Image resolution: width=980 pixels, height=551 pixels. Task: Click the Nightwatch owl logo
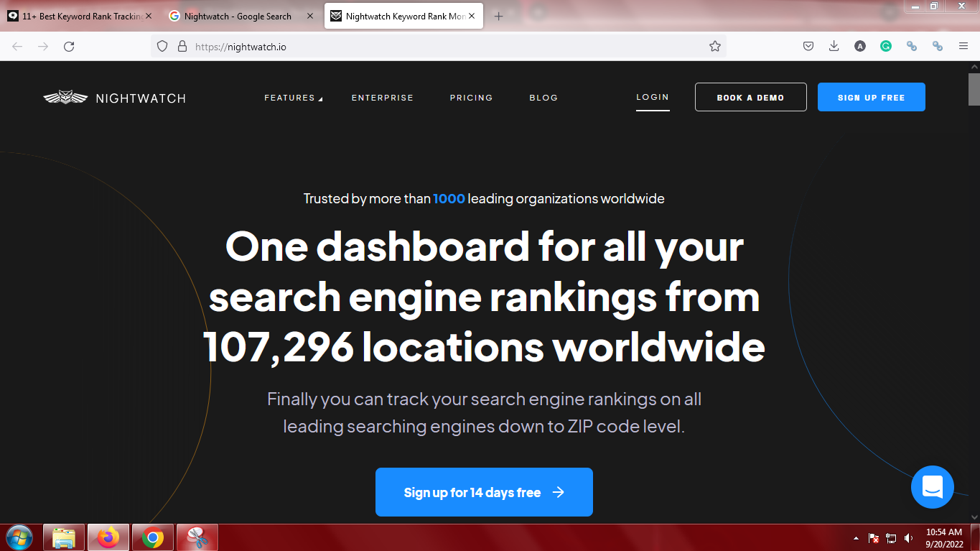(114, 98)
